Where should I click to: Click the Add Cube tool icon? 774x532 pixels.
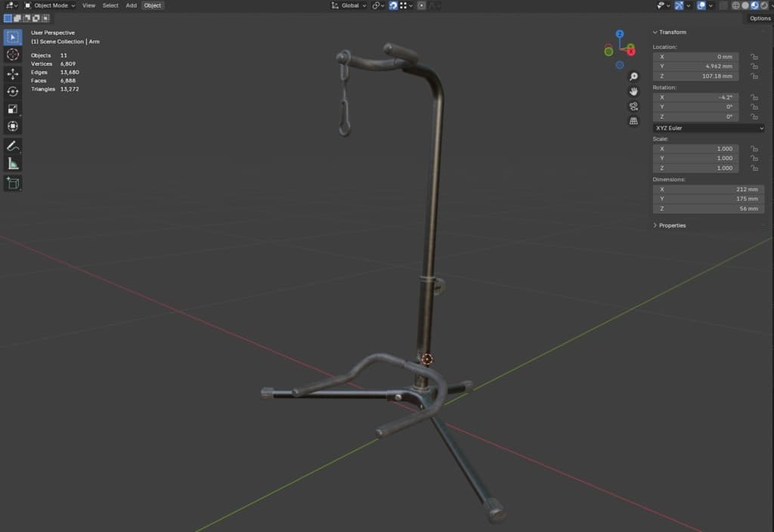(13, 183)
